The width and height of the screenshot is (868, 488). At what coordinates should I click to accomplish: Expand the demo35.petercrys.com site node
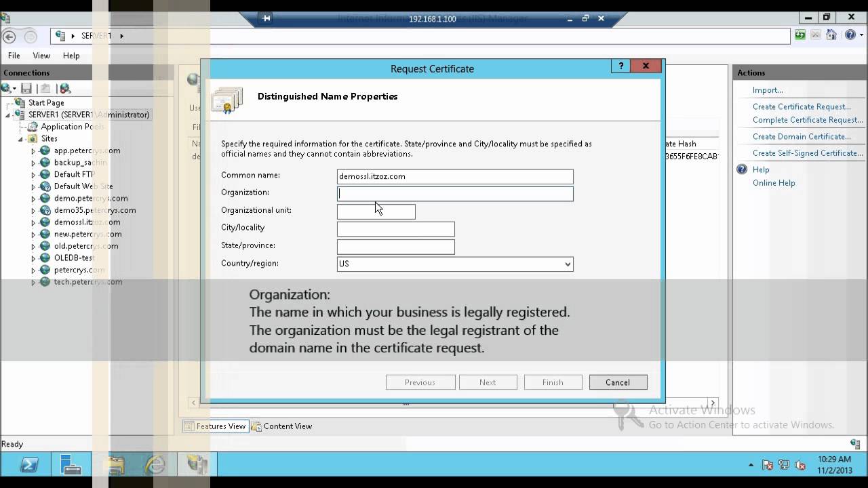pyautogui.click(x=33, y=211)
